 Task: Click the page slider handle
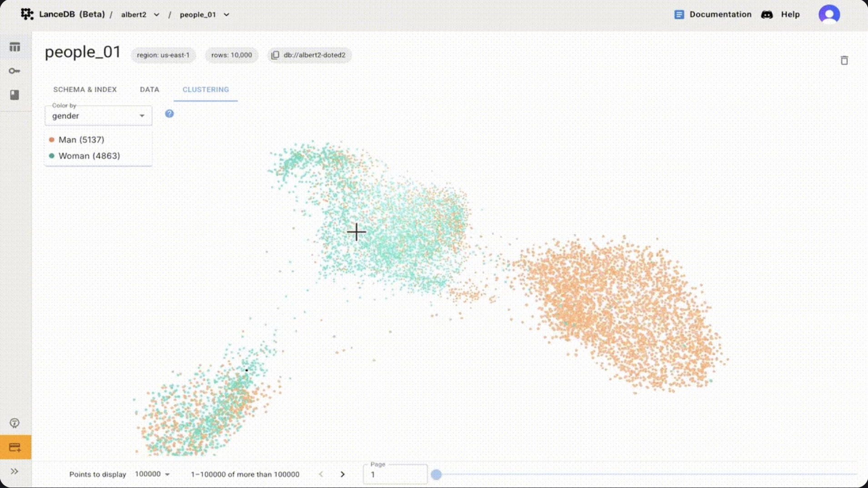point(436,474)
